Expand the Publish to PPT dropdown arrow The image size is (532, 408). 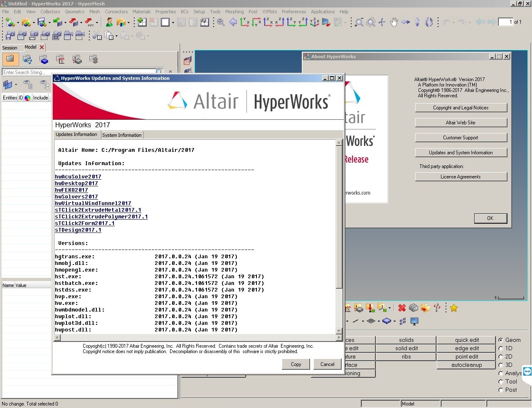pyautogui.click(x=97, y=23)
